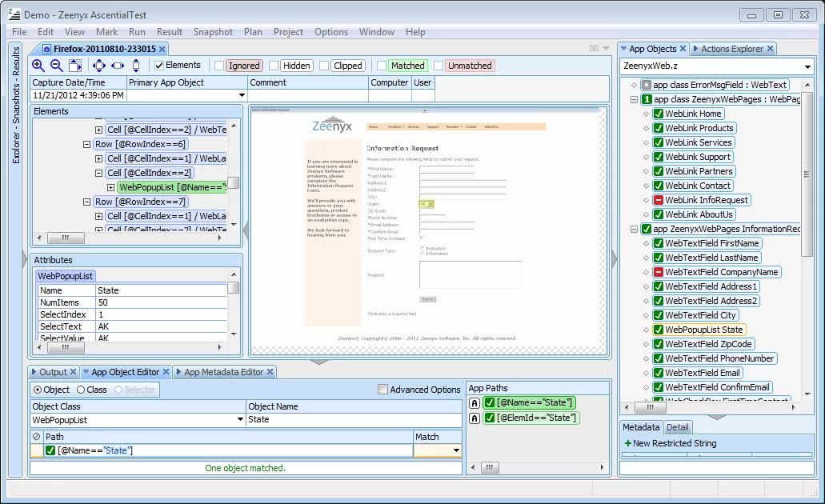Viewport: 825px width, 504px height.
Task: Click the green check icon on WebLink Home
Action: pos(659,114)
